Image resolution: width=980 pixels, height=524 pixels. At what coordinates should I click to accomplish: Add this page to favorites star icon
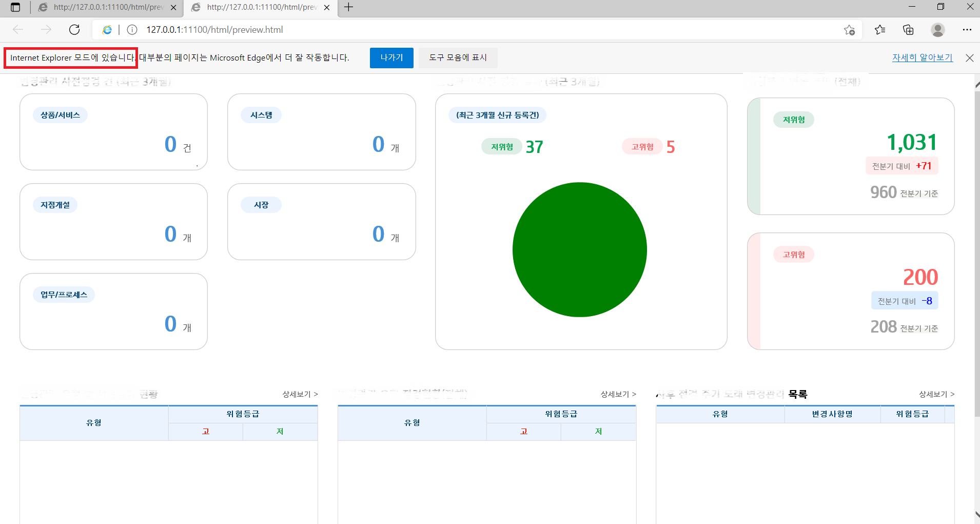click(849, 30)
